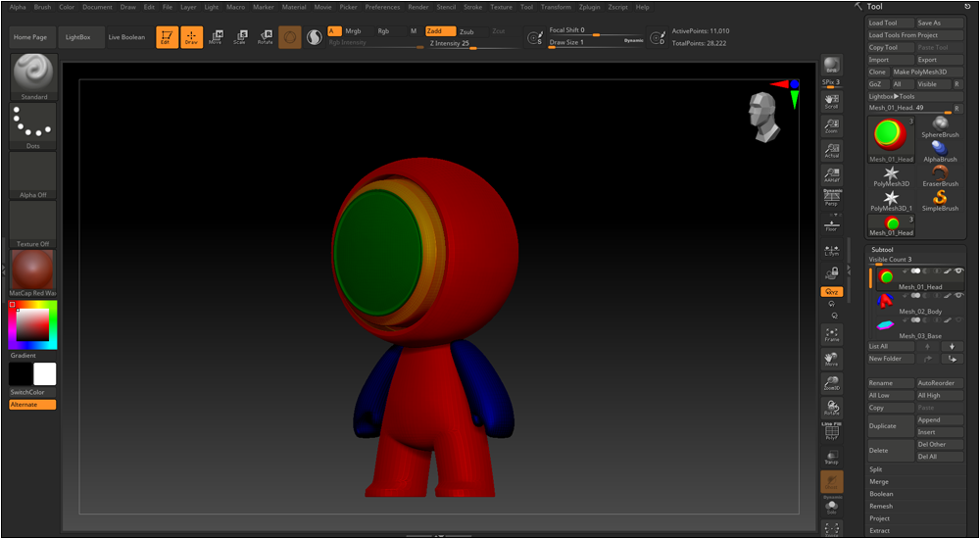Toggle Perspective (Persp) view mode
Viewport: 980px width, 539px height.
click(x=831, y=199)
